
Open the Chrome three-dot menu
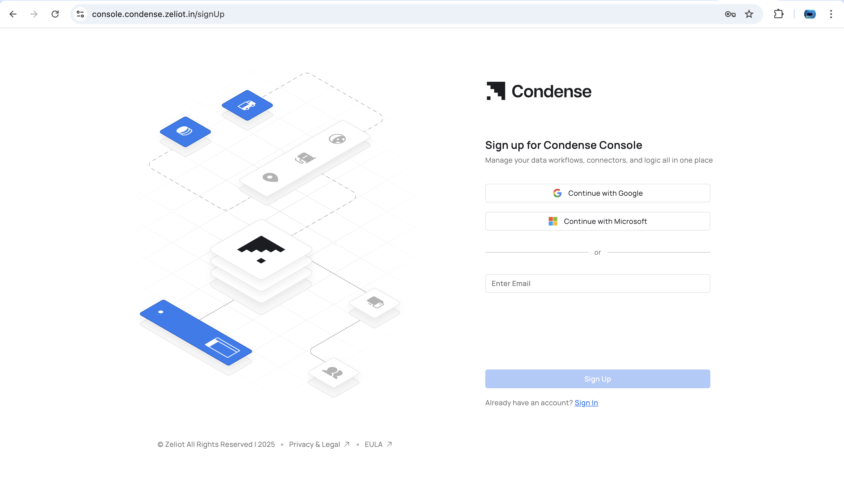pos(831,14)
